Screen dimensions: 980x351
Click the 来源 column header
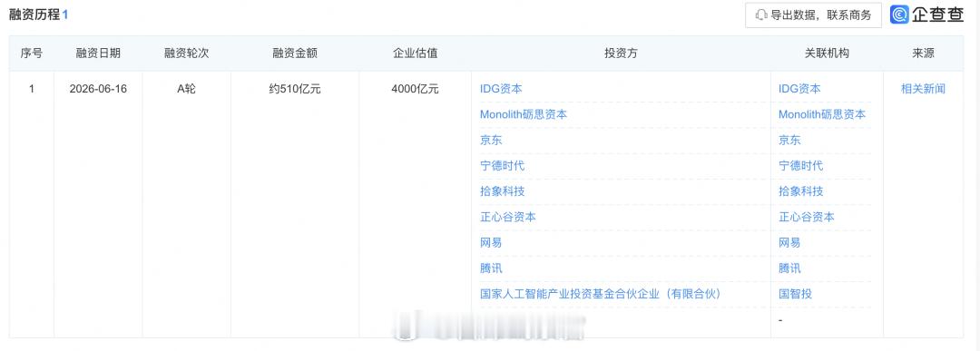(923, 54)
